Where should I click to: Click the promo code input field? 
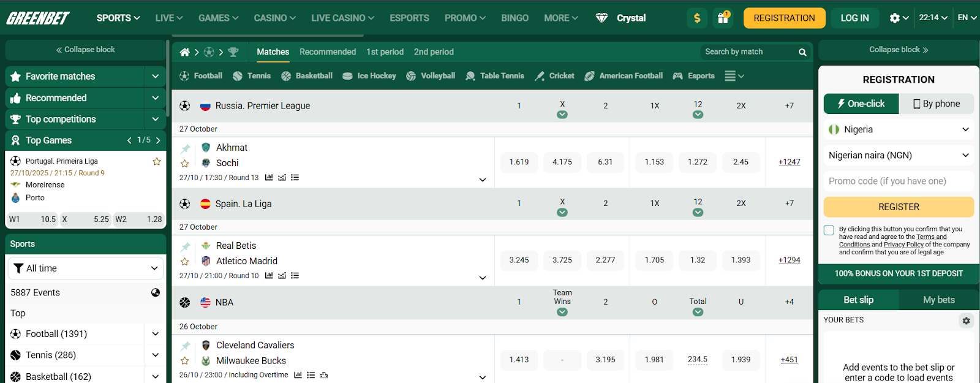click(x=899, y=181)
